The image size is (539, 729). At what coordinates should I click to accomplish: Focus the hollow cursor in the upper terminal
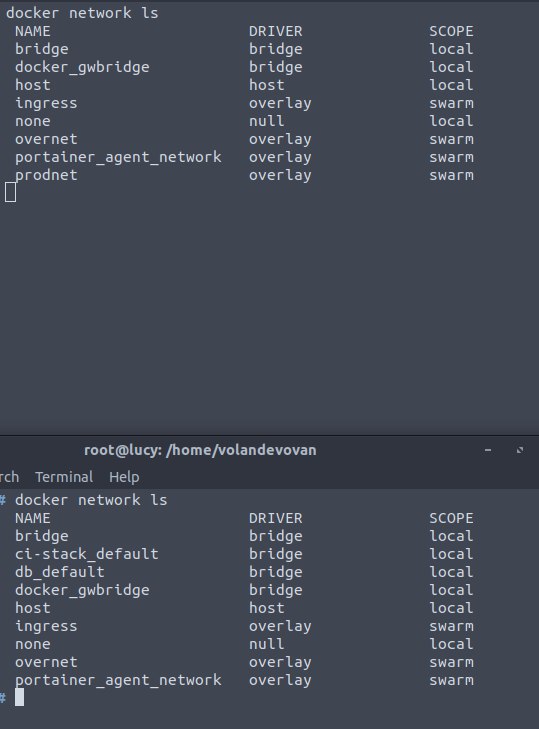(x=10, y=192)
